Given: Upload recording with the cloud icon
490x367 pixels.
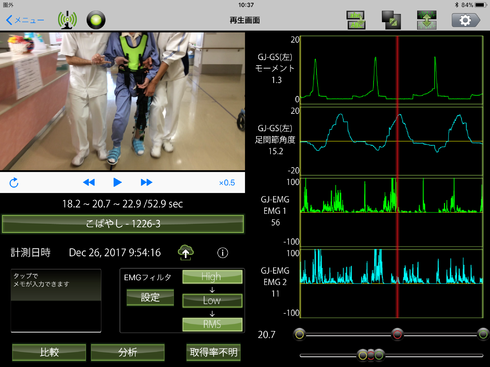Looking at the screenshot, I should 186,253.
